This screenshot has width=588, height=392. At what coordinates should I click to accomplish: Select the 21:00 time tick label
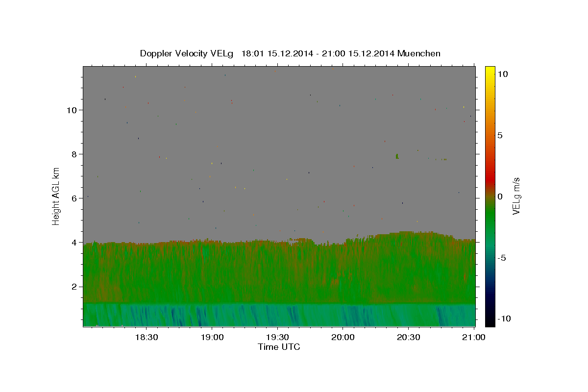pyautogui.click(x=474, y=337)
